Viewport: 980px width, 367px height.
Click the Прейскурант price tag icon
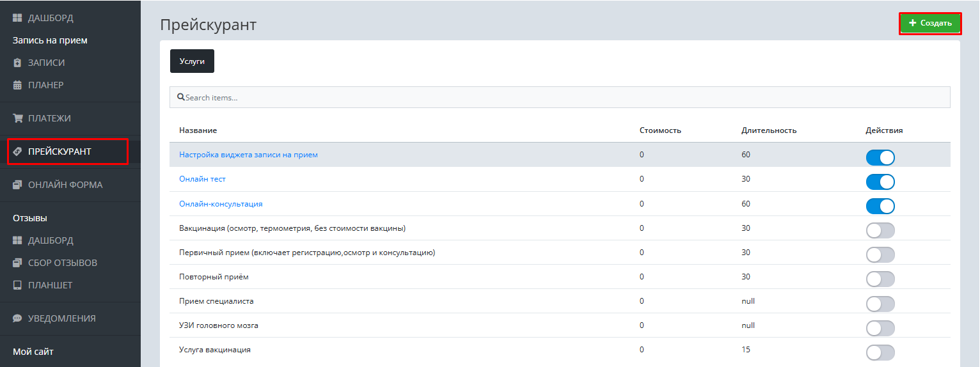(x=17, y=152)
